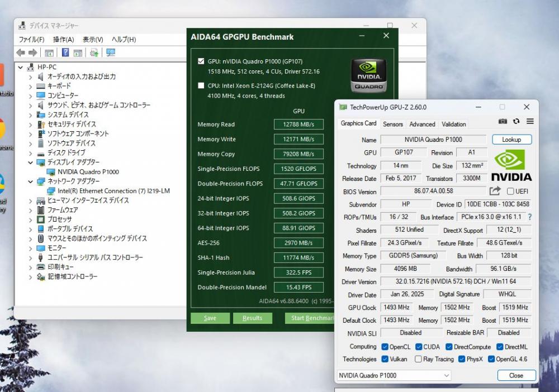Open the ファイル(F) menu
Screen dimensions: 559x392
[31, 40]
